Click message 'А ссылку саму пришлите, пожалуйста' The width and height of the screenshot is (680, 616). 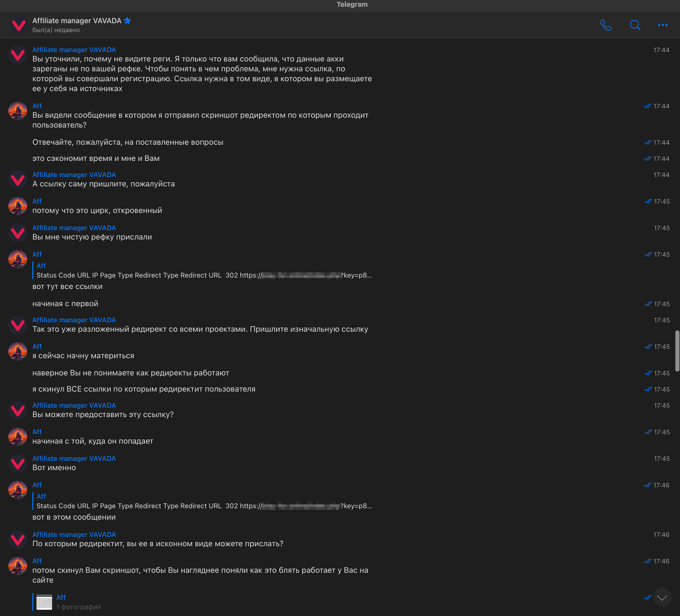[103, 184]
